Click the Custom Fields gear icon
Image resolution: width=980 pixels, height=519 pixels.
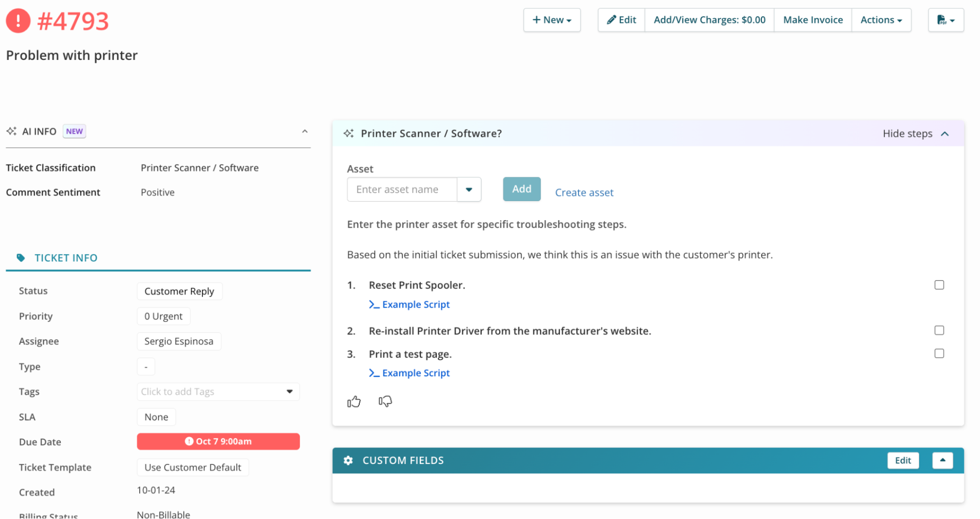(348, 460)
